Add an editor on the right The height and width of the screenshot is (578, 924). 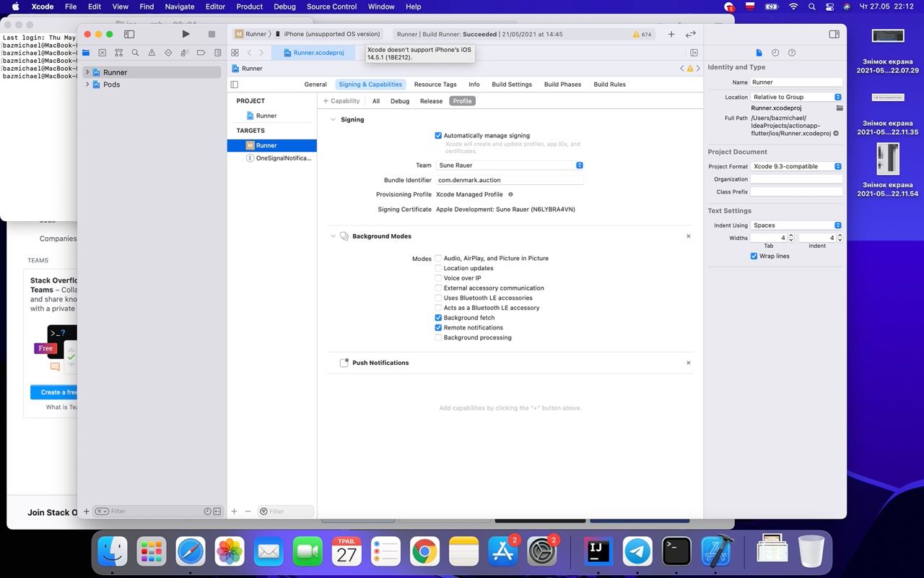coord(694,53)
